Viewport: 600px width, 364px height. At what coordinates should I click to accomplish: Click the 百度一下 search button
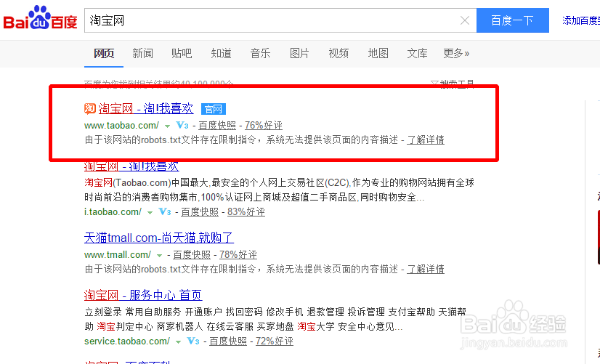click(512, 20)
